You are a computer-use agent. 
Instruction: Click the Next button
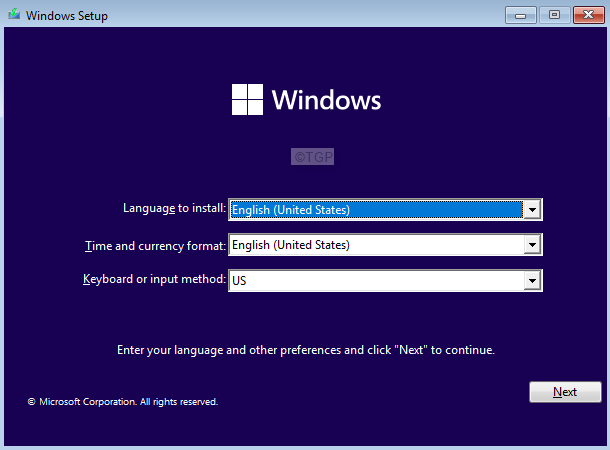point(565,392)
